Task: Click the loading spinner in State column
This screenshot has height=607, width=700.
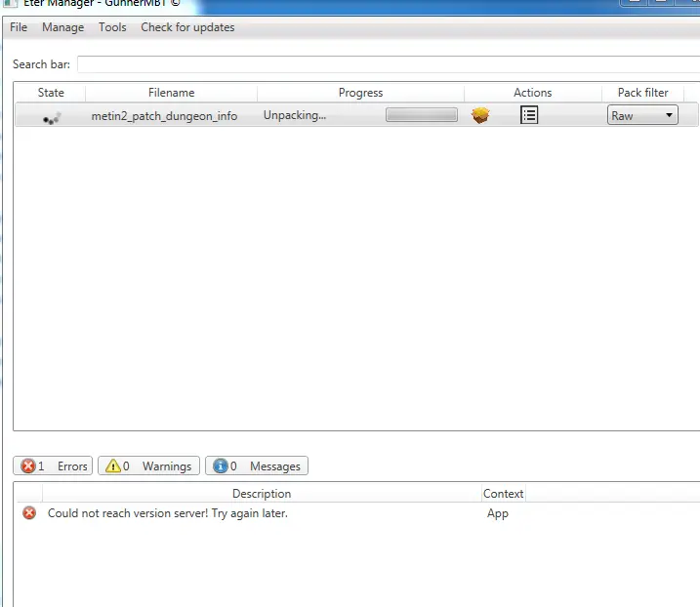Action: coord(52,117)
